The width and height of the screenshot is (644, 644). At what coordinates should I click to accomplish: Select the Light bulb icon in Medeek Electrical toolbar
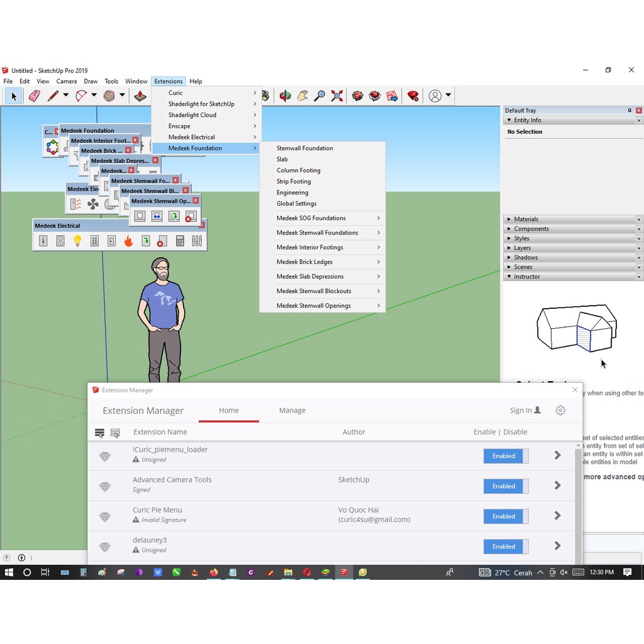tap(77, 240)
